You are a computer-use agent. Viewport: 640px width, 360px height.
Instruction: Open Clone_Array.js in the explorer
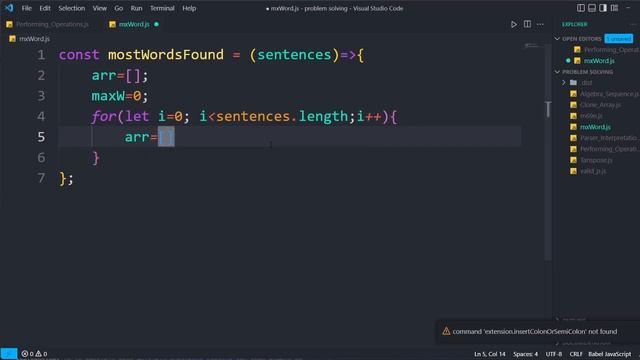(600, 105)
